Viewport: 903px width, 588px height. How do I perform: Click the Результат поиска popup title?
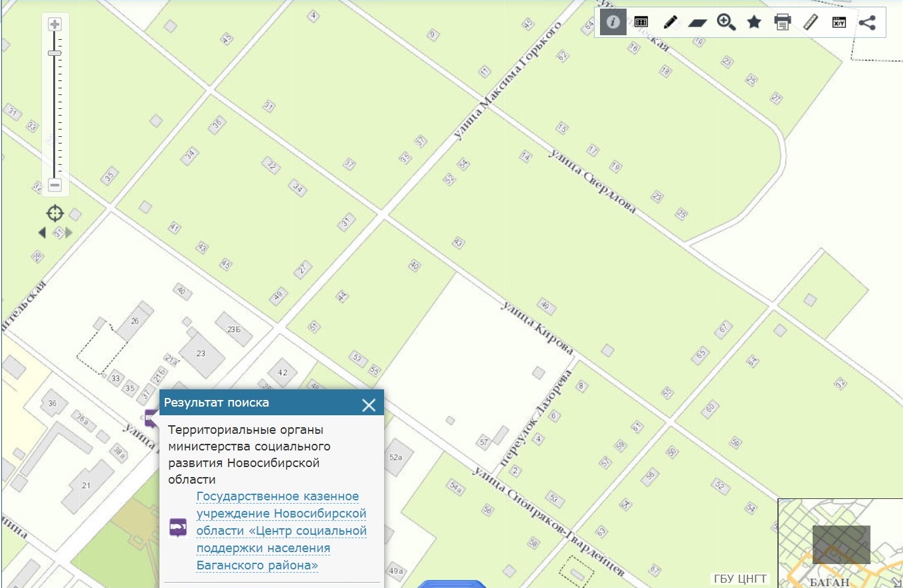(x=217, y=403)
